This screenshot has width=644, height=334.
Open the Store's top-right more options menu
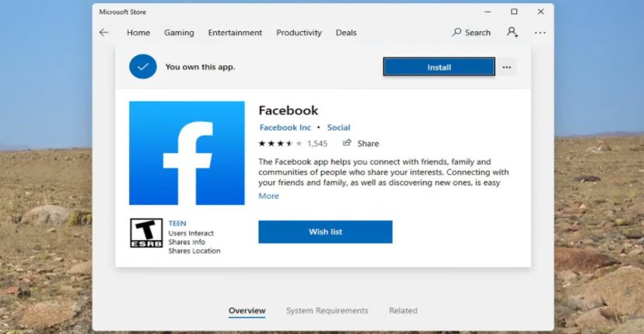point(540,33)
